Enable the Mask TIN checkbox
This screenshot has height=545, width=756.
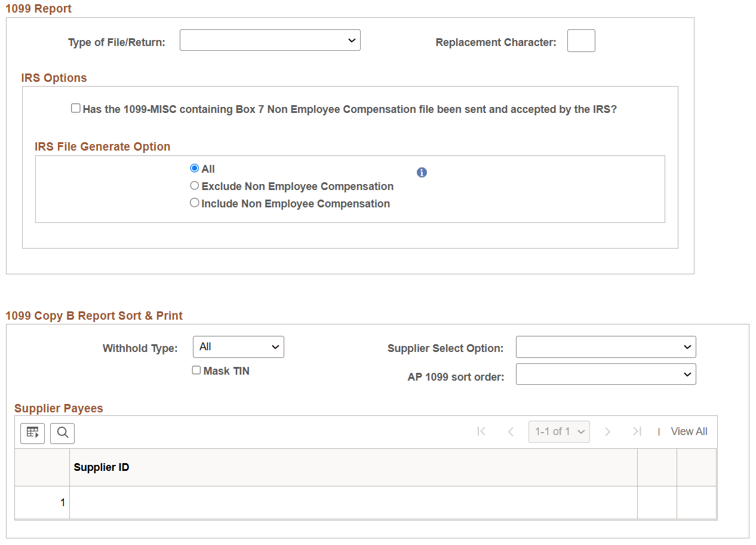[x=196, y=371]
